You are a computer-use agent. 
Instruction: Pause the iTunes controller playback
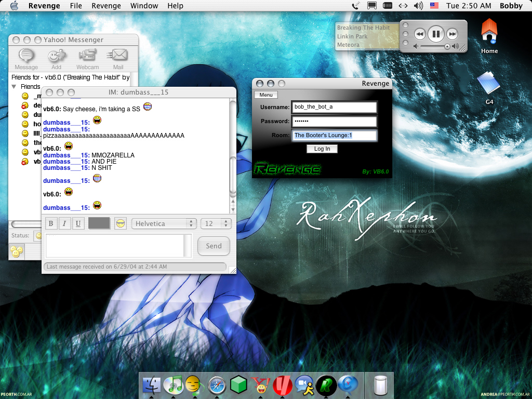(436, 34)
